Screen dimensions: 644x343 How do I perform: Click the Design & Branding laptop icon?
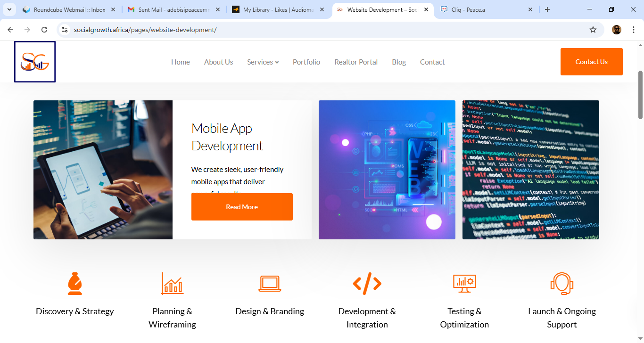270,284
